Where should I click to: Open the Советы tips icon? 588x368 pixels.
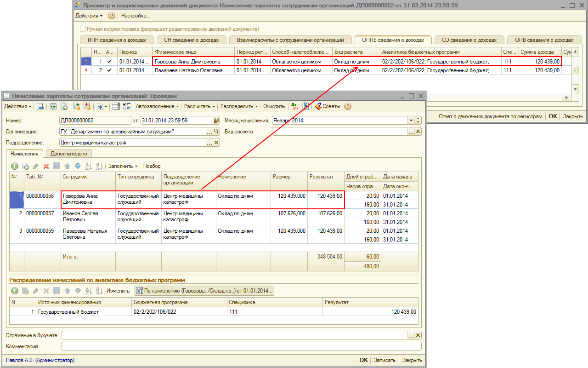click(x=318, y=106)
